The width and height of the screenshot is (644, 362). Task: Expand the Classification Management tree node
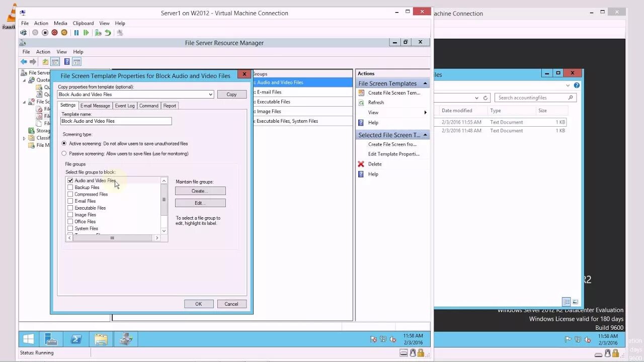(24, 138)
